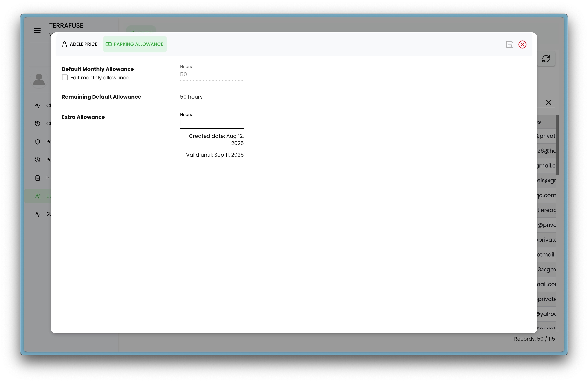Enable the Edit monthly allowance checkbox
Screen dimensions: 588x382
pos(65,77)
